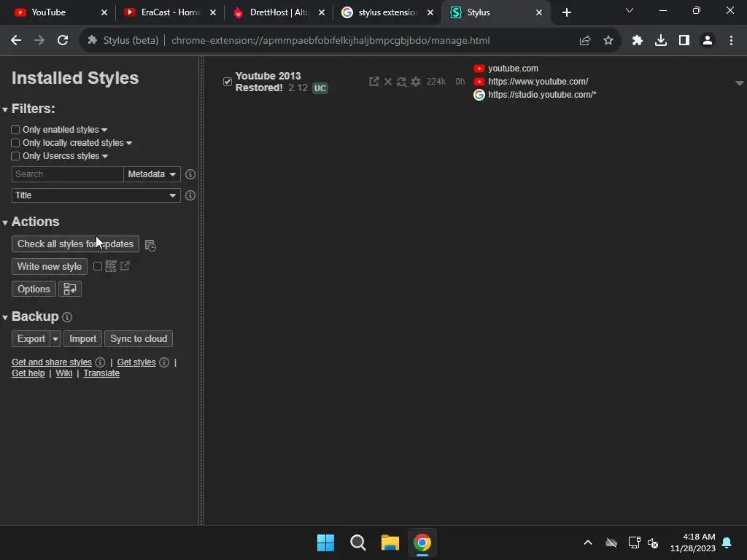Expand the style's applies-to list arrow
This screenshot has width=747, height=560.
740,83
